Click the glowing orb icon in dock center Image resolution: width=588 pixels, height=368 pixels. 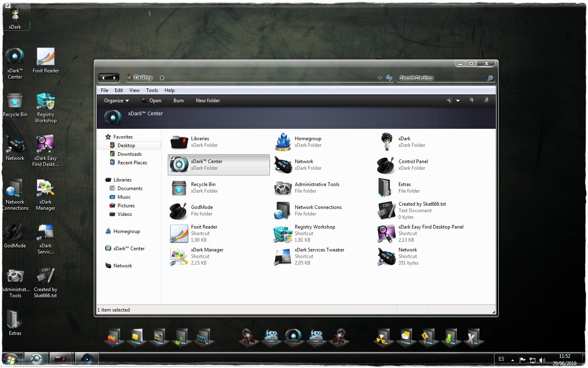pyautogui.click(x=293, y=337)
